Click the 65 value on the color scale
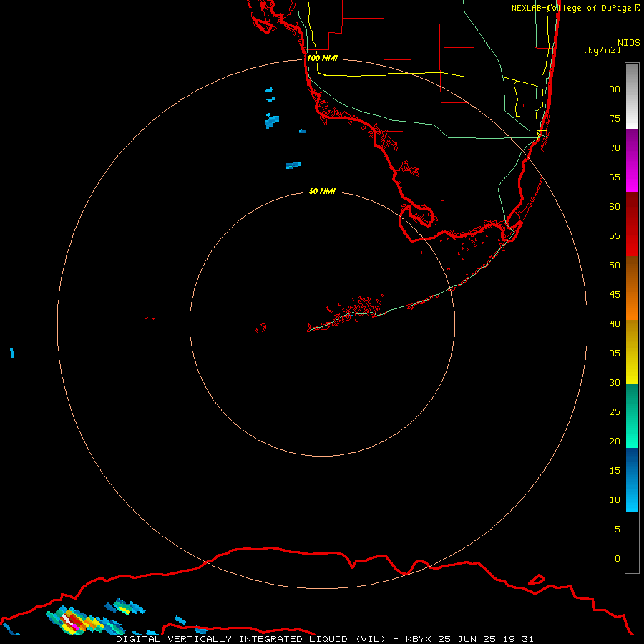644x644 pixels. coord(615,177)
